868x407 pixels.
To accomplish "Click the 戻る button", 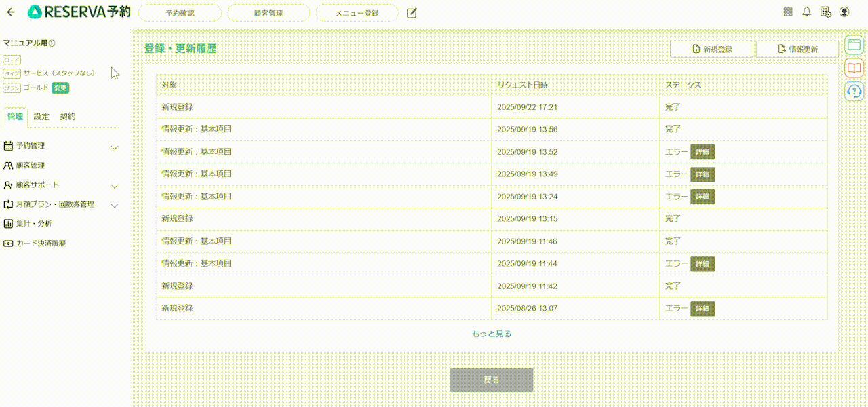I will (492, 380).
